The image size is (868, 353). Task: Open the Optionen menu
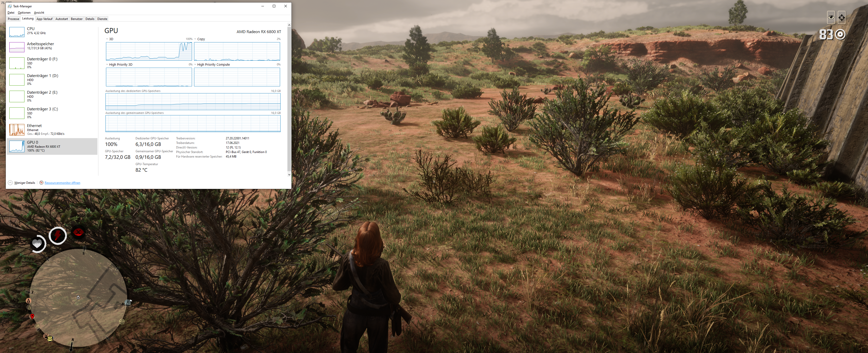click(24, 12)
